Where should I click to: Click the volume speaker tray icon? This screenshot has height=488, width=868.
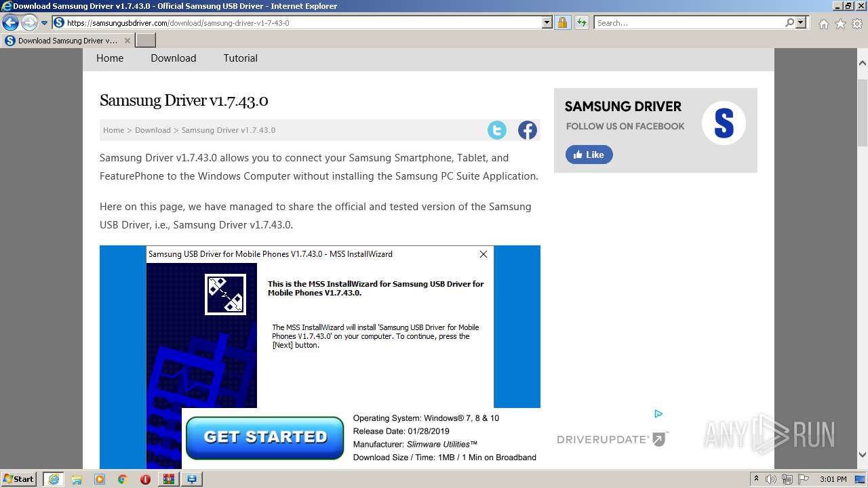click(771, 479)
